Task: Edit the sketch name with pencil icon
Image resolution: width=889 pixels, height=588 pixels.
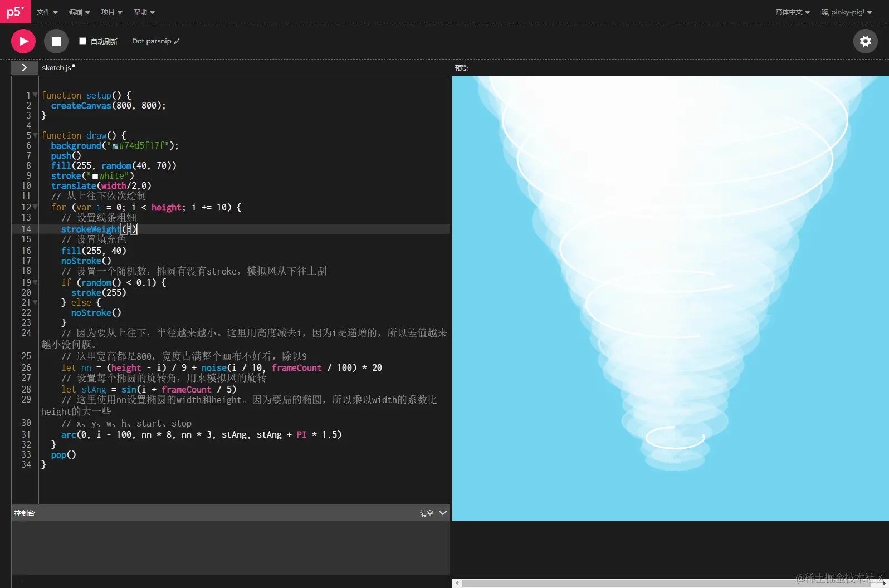Action: click(177, 41)
